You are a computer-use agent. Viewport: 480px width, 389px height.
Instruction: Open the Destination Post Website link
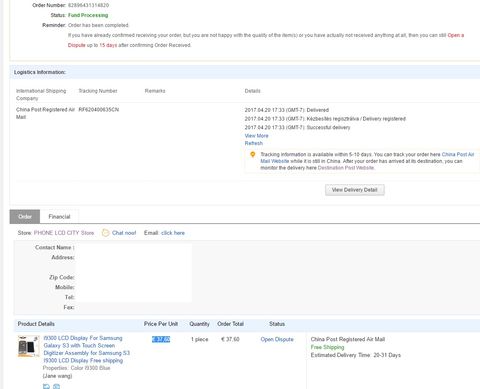346,168
